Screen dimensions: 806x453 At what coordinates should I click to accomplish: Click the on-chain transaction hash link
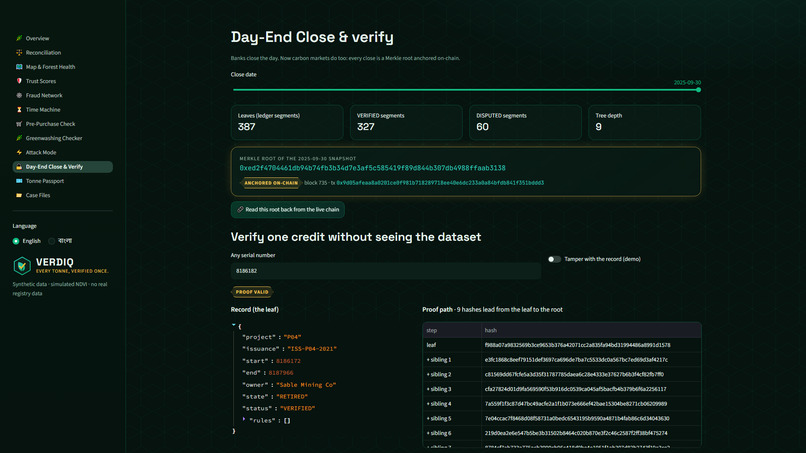point(440,183)
